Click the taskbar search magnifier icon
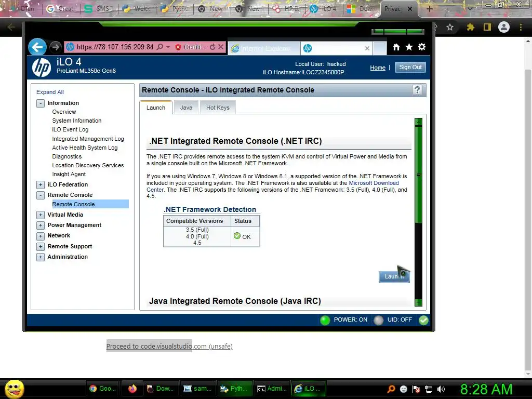The width and height of the screenshot is (532, 399). coord(391,389)
